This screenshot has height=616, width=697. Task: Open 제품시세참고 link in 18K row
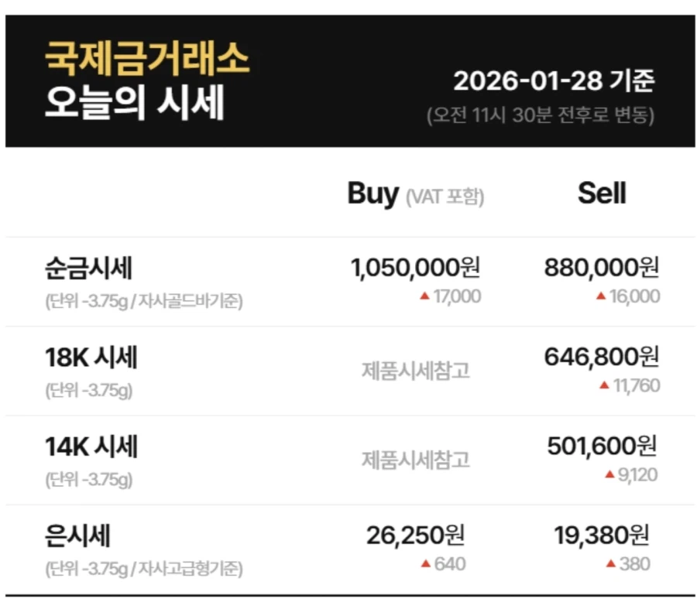(x=416, y=371)
